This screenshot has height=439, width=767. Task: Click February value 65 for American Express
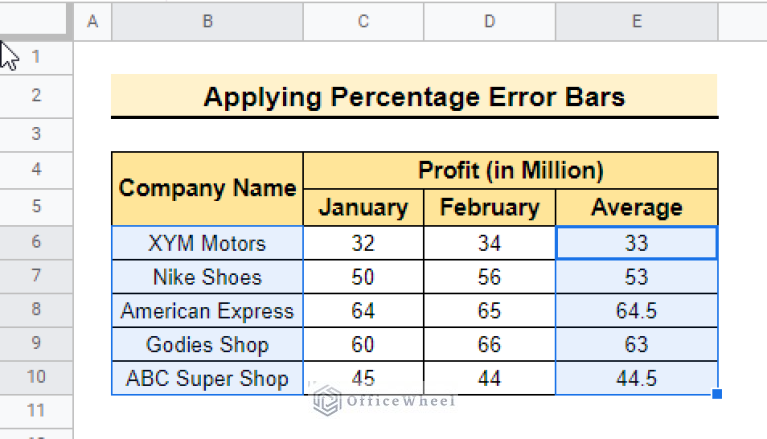[489, 310]
